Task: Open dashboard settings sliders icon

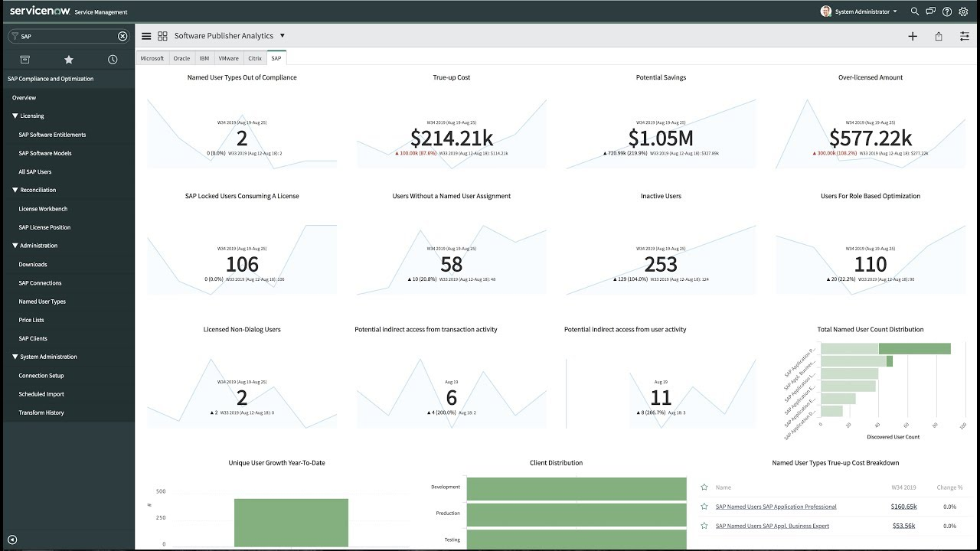Action: point(965,36)
